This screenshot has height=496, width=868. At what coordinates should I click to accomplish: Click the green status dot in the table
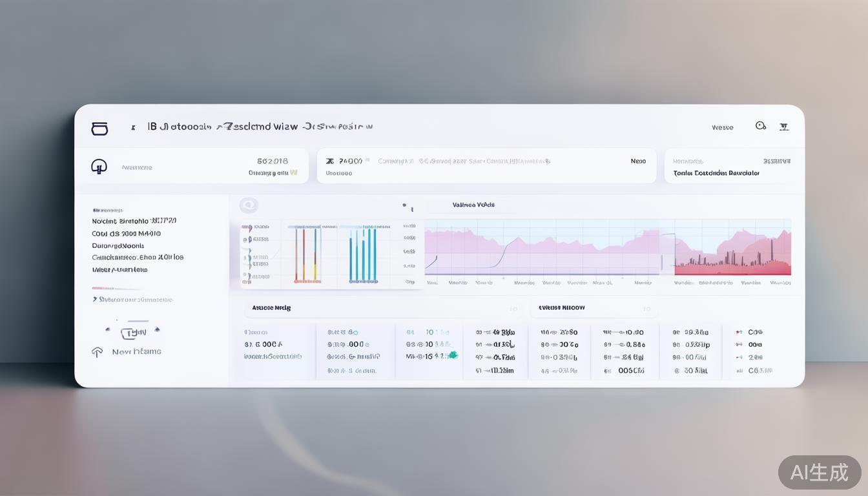click(453, 355)
